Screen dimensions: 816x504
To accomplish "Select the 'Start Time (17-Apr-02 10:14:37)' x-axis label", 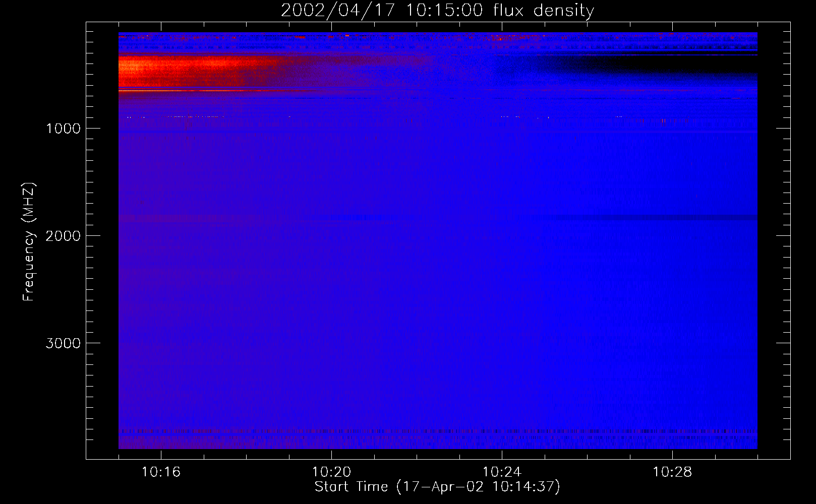I will point(437,487).
